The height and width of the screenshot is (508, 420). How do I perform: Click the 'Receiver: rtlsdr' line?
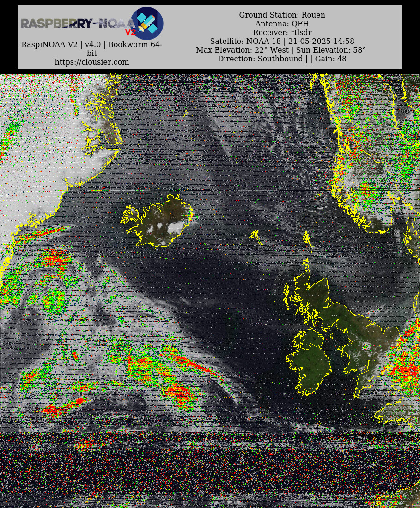[x=282, y=32]
